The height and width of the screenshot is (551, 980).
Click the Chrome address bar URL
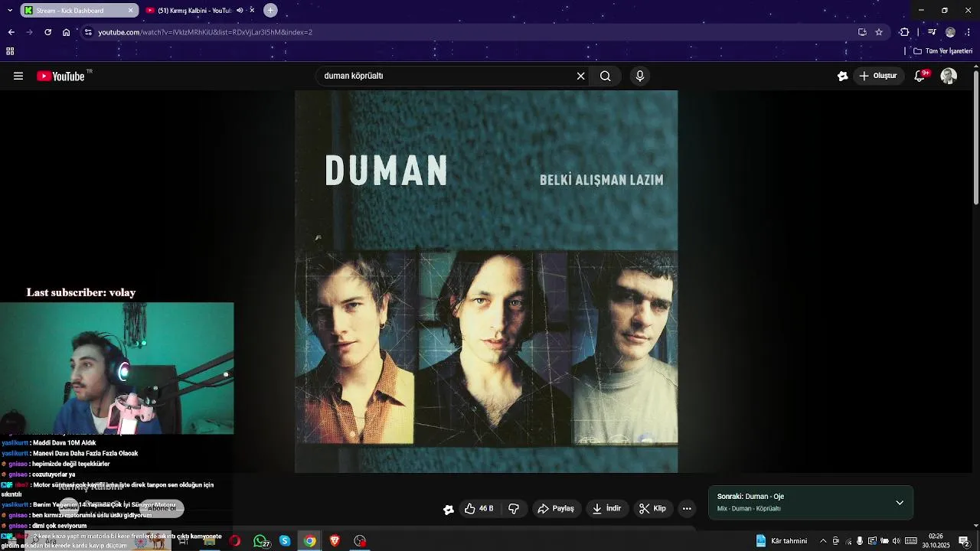point(205,32)
